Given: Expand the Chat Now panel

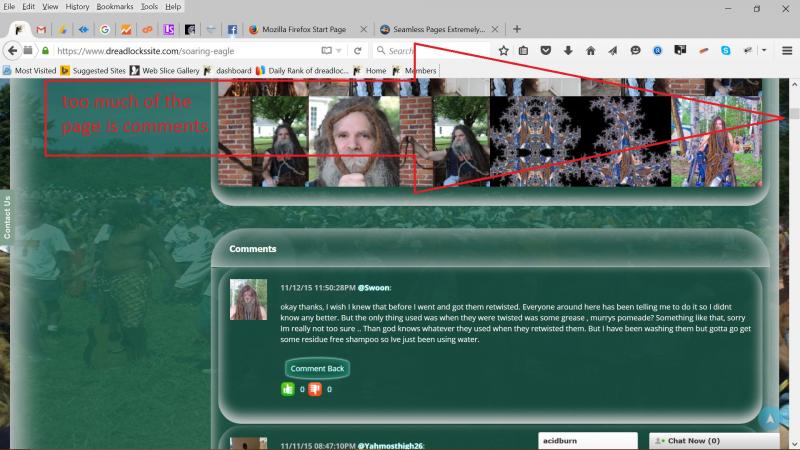Looking at the screenshot, I should pos(714,440).
